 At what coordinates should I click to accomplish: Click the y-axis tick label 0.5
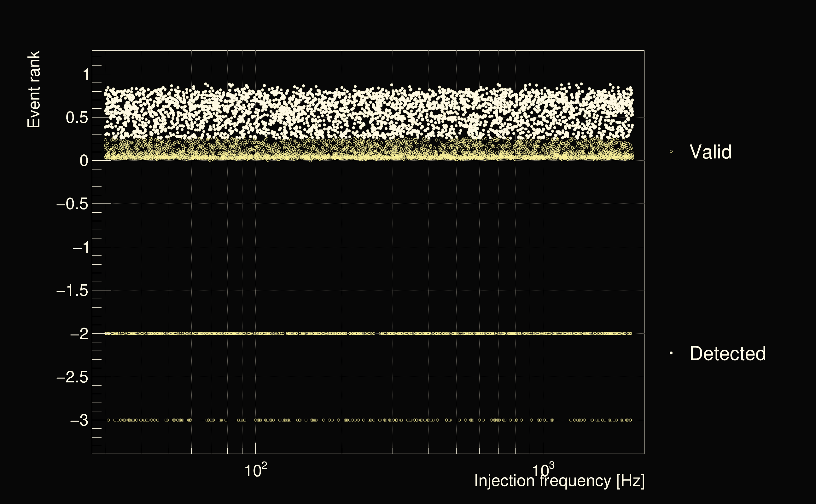pyautogui.click(x=77, y=118)
